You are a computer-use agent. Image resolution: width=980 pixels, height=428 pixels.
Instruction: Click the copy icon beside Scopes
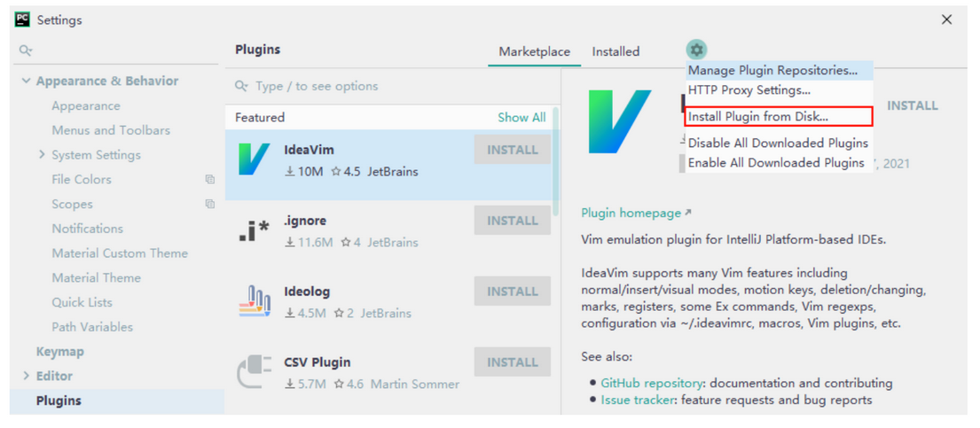(210, 205)
